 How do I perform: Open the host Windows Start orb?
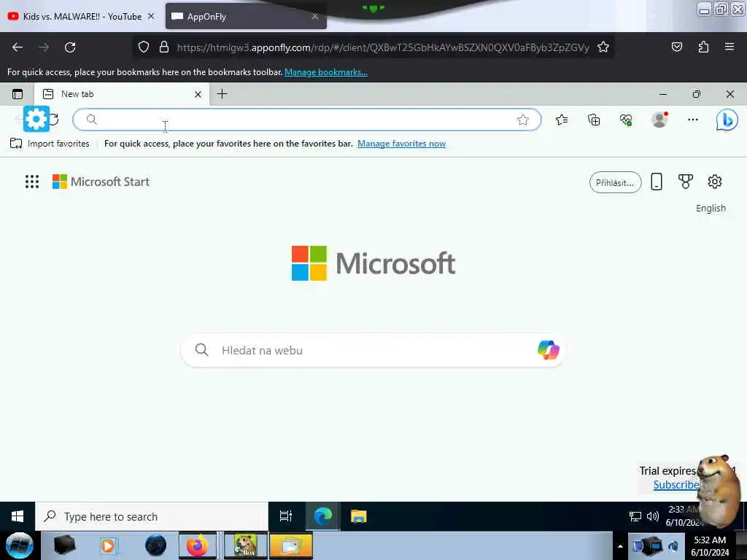coord(20,545)
